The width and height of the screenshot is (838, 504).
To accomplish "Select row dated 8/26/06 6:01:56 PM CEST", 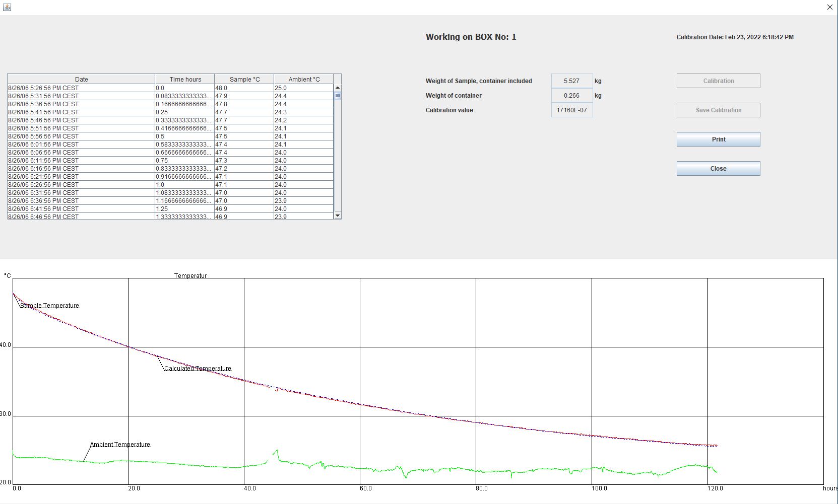I will pyautogui.click(x=170, y=145).
